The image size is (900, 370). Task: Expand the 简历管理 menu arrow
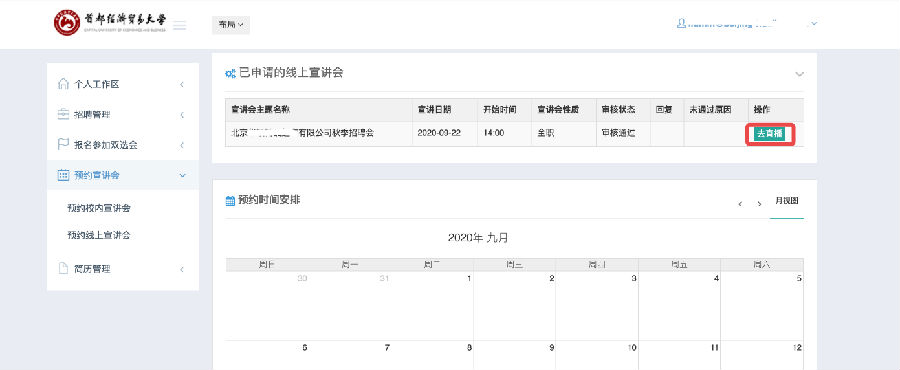[x=182, y=268]
